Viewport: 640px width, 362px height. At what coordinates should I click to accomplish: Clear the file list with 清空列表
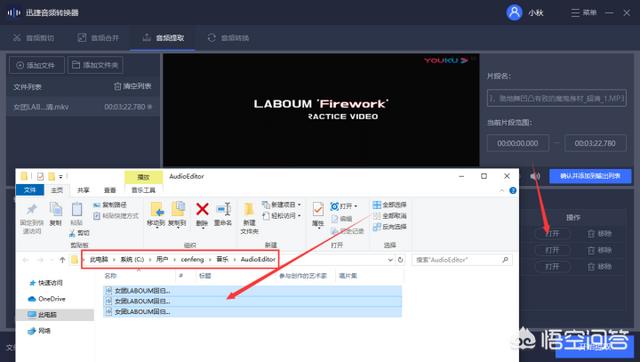pyautogui.click(x=133, y=87)
